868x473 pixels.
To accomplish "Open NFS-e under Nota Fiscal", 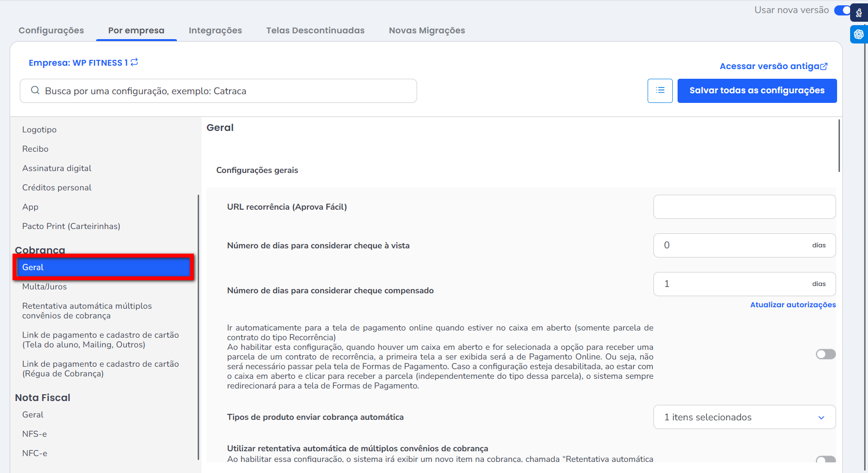I will coord(34,434).
